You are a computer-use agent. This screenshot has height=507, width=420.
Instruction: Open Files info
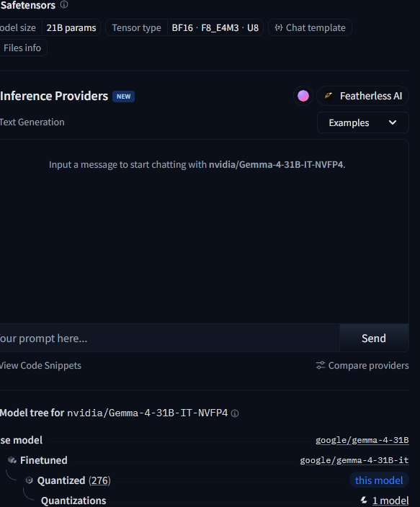click(x=22, y=48)
